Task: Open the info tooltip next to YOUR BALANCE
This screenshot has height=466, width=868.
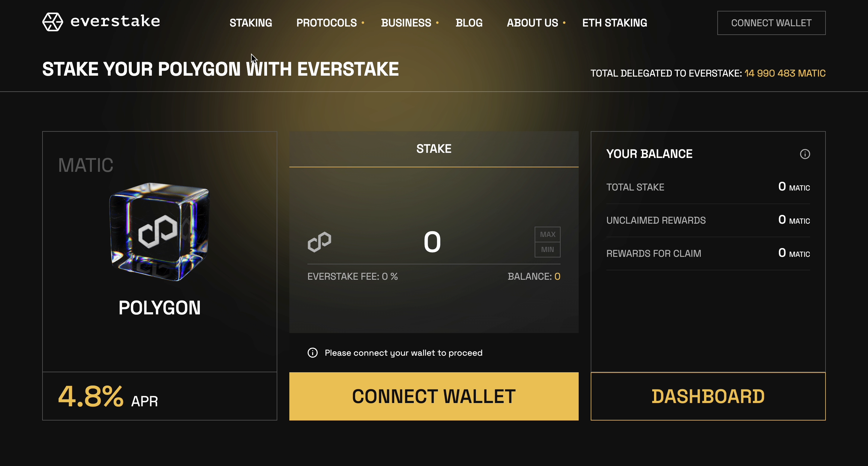Action: (x=805, y=154)
